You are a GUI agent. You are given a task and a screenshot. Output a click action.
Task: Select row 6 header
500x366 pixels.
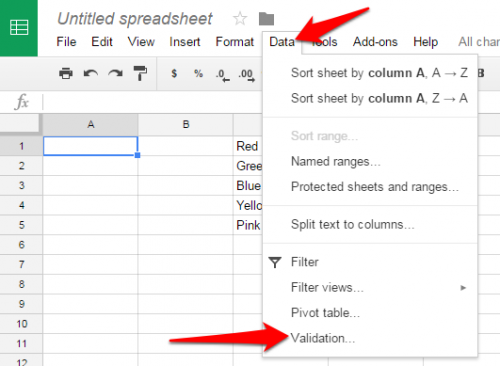[x=21, y=245]
